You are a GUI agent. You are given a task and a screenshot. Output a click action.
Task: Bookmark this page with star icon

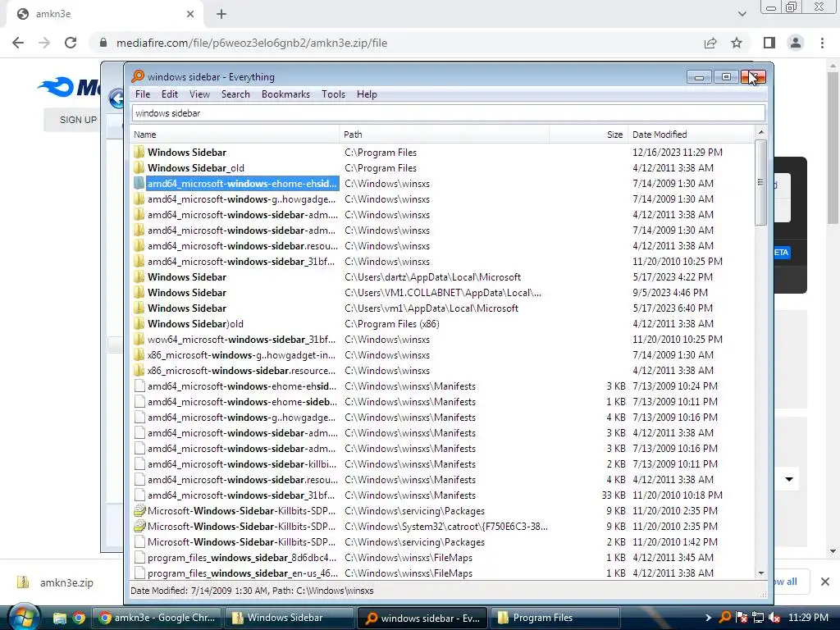click(x=737, y=43)
